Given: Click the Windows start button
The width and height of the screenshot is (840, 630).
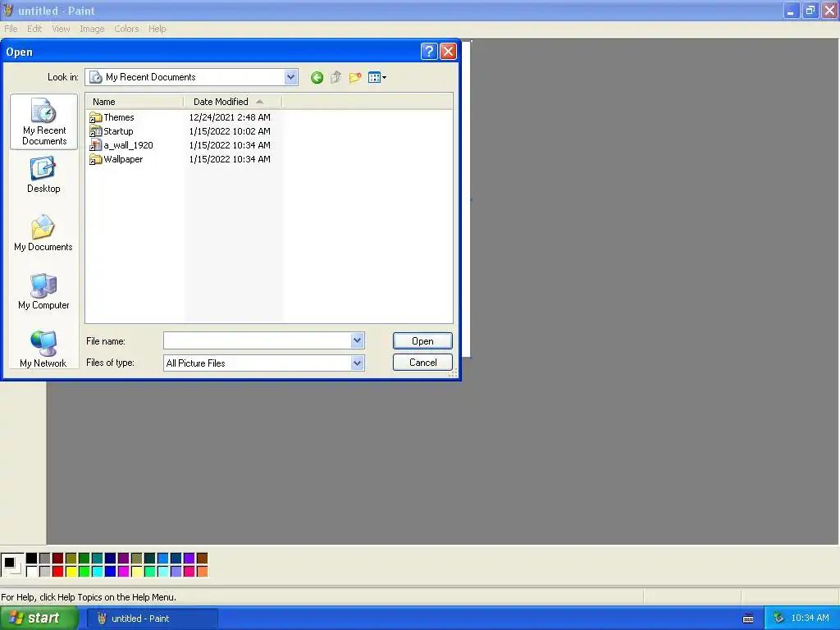Looking at the screenshot, I should 39,619.
